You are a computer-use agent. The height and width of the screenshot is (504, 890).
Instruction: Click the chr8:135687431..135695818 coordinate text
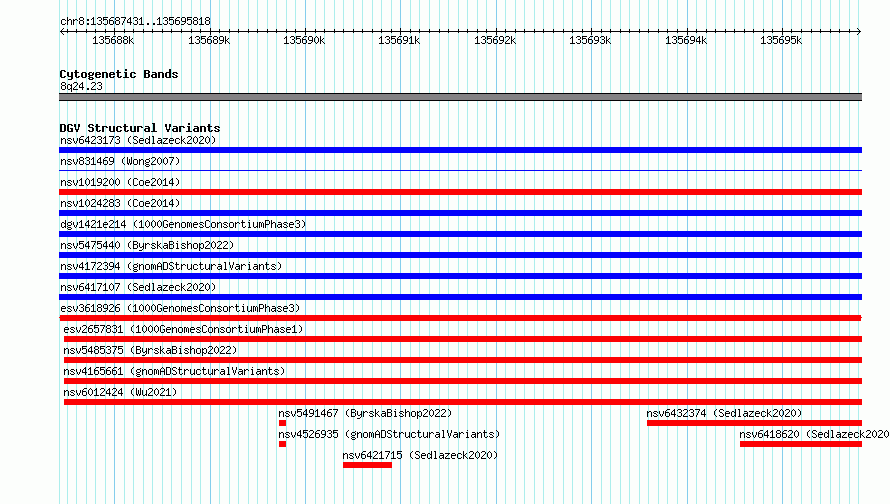135,21
